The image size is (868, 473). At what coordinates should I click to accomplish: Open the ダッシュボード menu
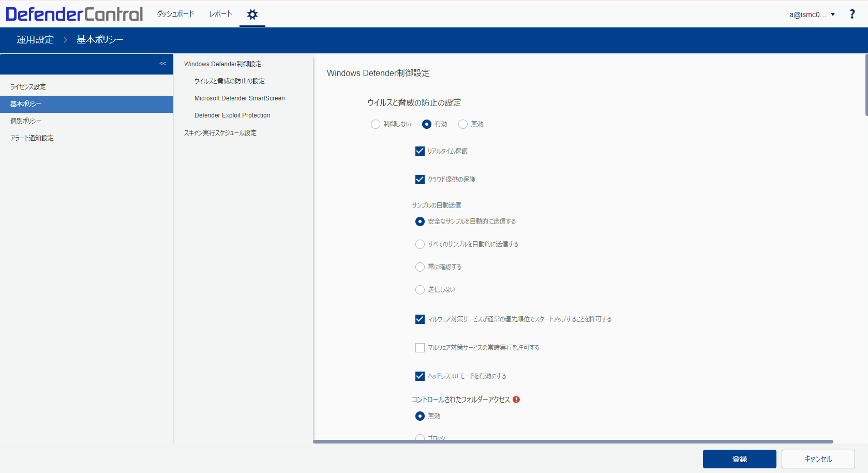(176, 14)
